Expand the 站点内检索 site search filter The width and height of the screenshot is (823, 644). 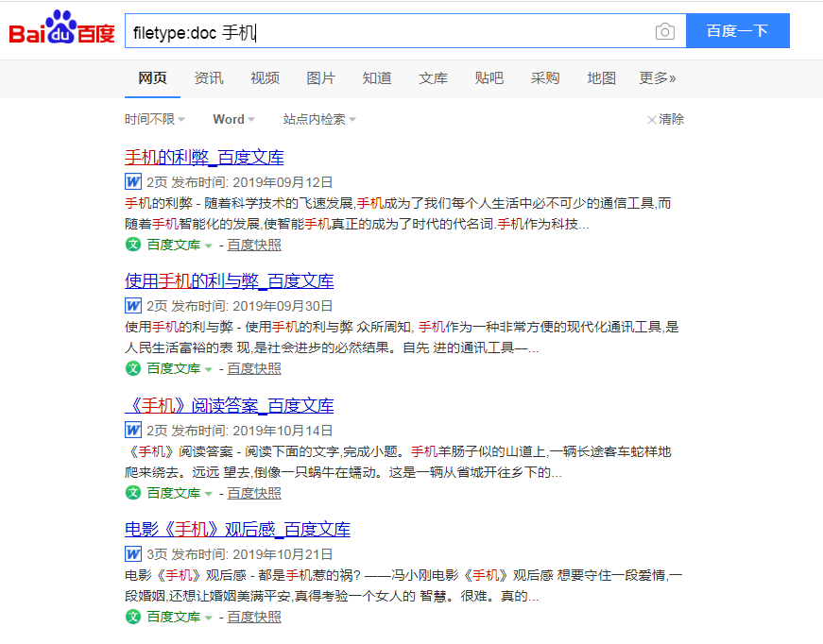pos(319,119)
